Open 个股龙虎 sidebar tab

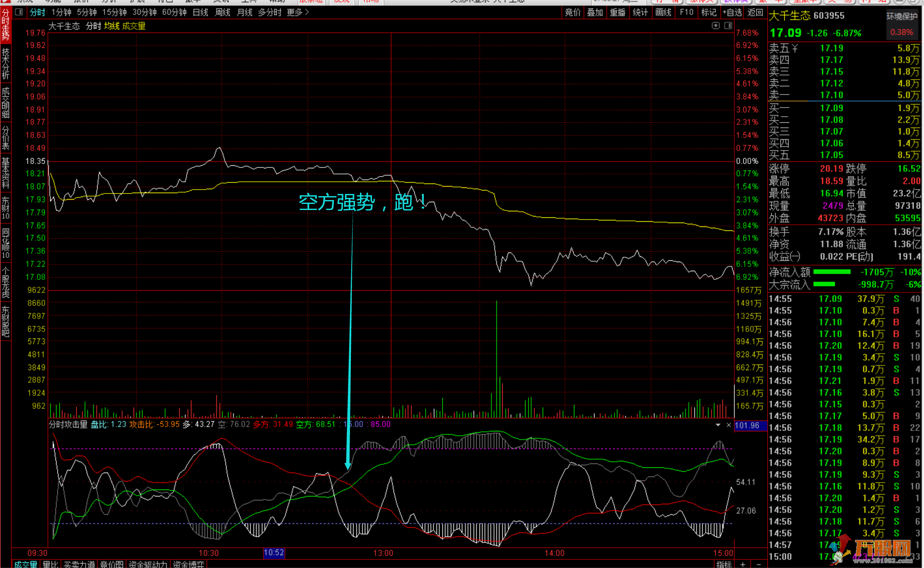pyautogui.click(x=6, y=283)
